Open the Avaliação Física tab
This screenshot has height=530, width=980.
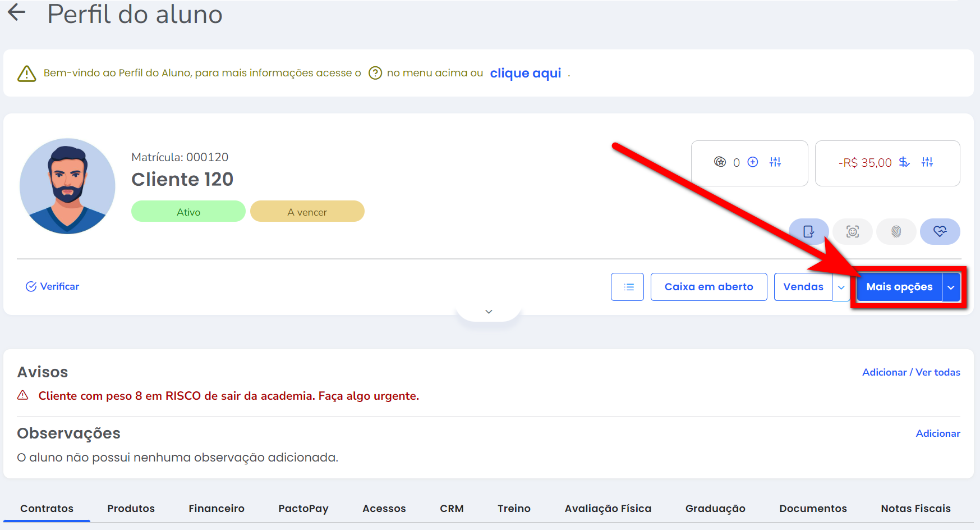[608, 508]
